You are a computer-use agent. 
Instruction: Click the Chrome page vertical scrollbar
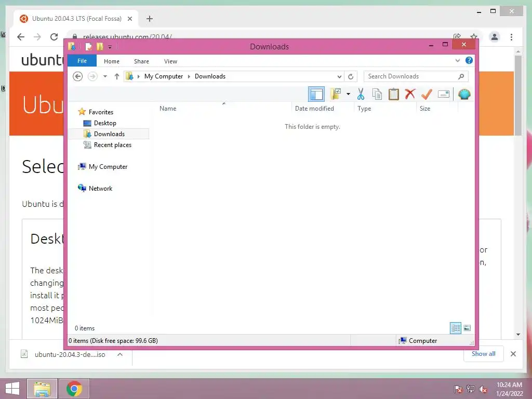coord(518,95)
